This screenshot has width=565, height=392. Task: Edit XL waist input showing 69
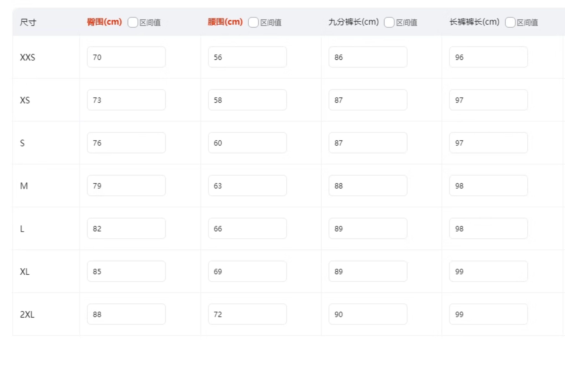click(247, 271)
